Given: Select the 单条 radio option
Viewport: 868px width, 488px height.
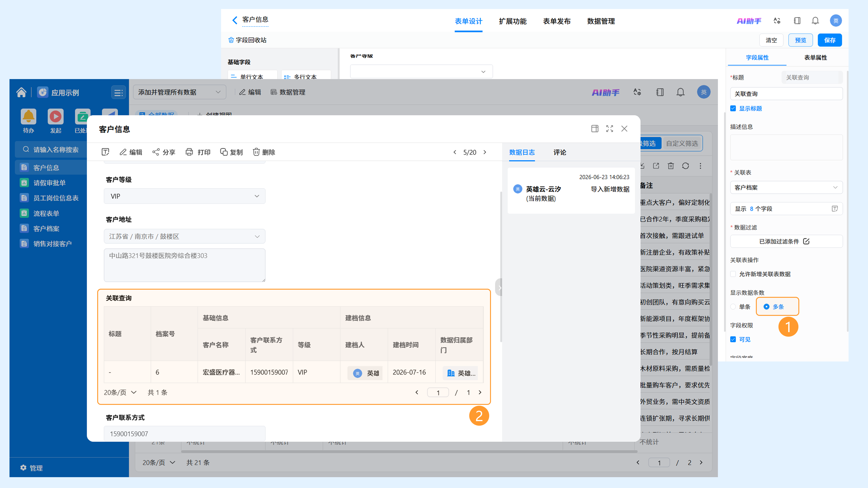Looking at the screenshot, I should coord(733,307).
